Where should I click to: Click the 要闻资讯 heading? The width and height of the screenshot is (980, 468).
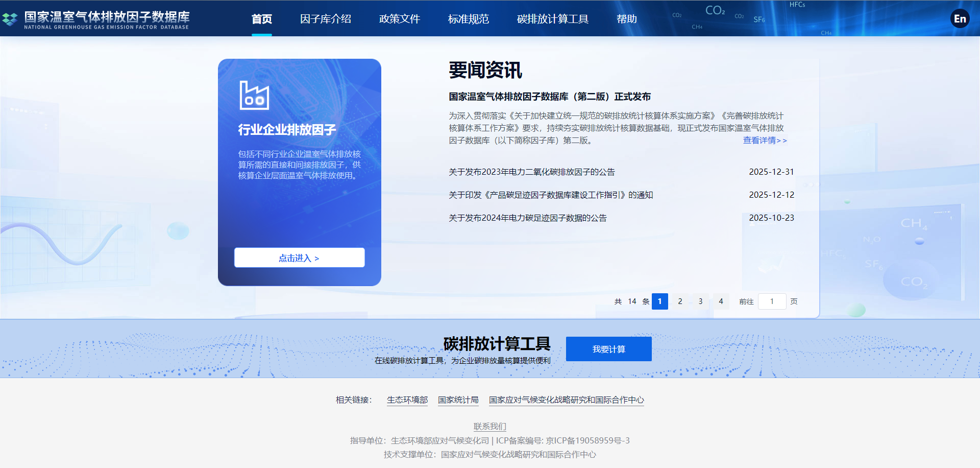485,70
